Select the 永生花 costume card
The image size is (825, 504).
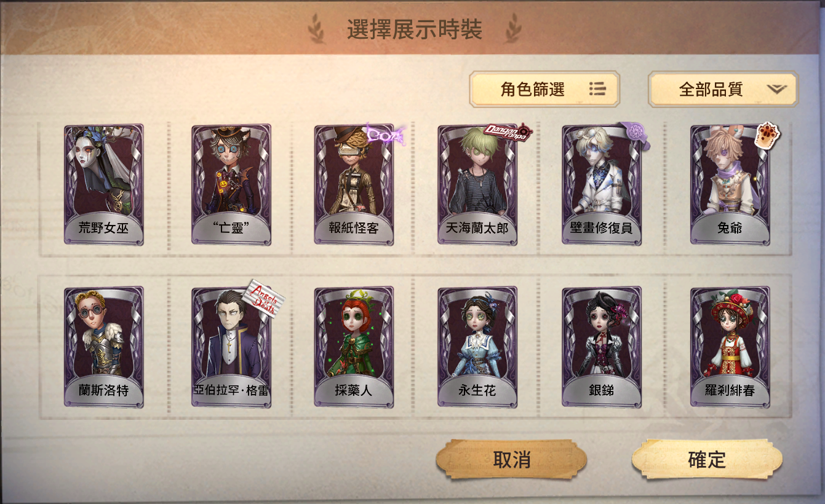pyautogui.click(x=477, y=347)
